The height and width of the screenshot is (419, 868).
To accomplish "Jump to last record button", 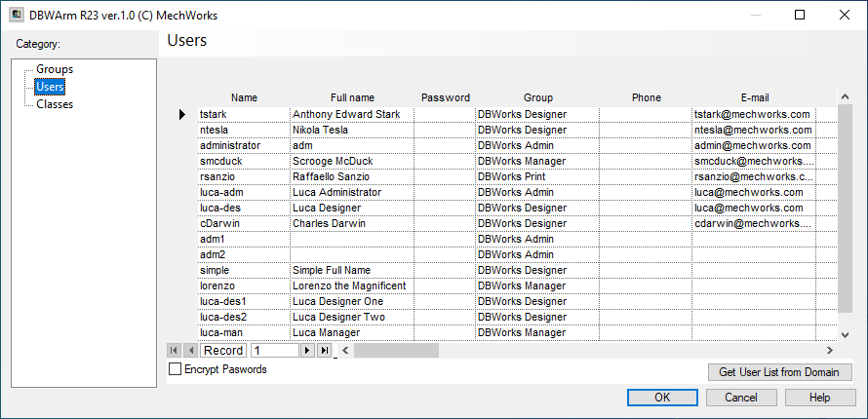I will click(x=325, y=351).
